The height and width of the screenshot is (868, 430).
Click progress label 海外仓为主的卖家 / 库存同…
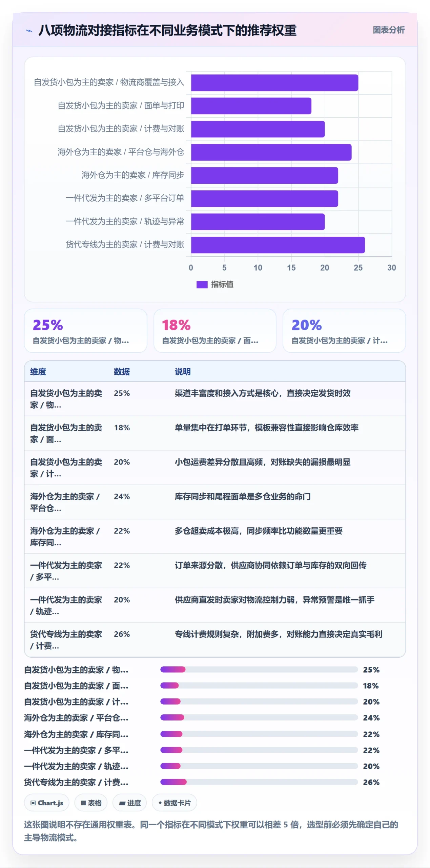coord(76,734)
